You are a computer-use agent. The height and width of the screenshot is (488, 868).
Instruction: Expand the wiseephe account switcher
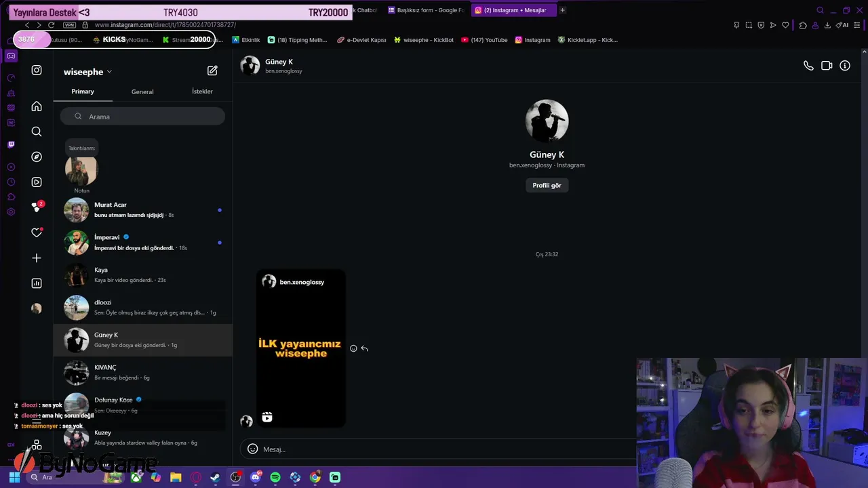87,72
